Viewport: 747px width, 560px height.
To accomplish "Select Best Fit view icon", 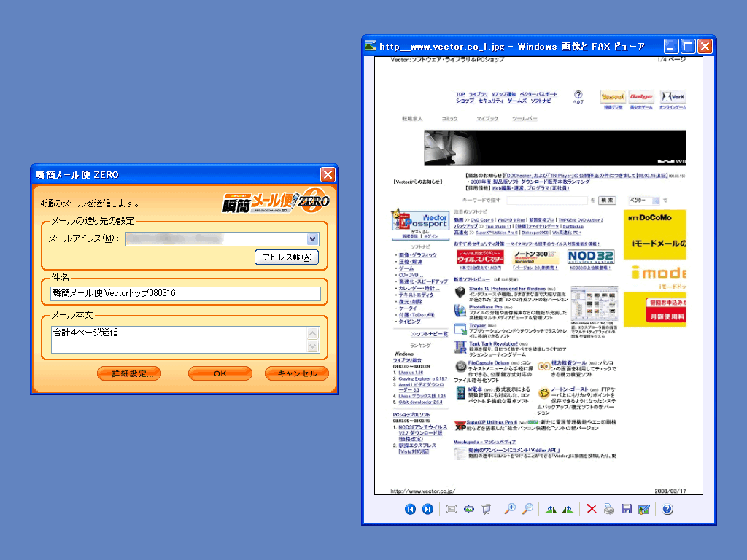I will [451, 509].
